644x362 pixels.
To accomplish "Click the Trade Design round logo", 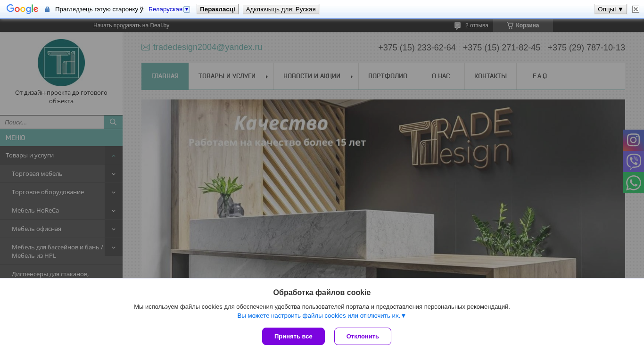I will click(x=61, y=63).
